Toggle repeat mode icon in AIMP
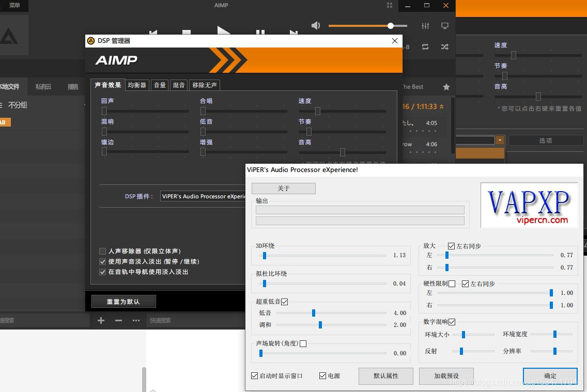 [x=425, y=47]
